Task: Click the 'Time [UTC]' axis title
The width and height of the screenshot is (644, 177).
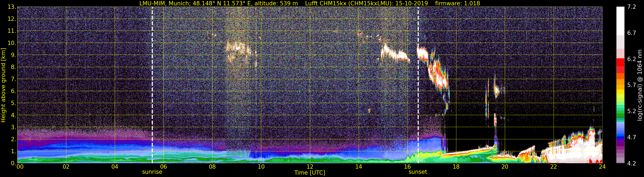Action: pyautogui.click(x=310, y=173)
